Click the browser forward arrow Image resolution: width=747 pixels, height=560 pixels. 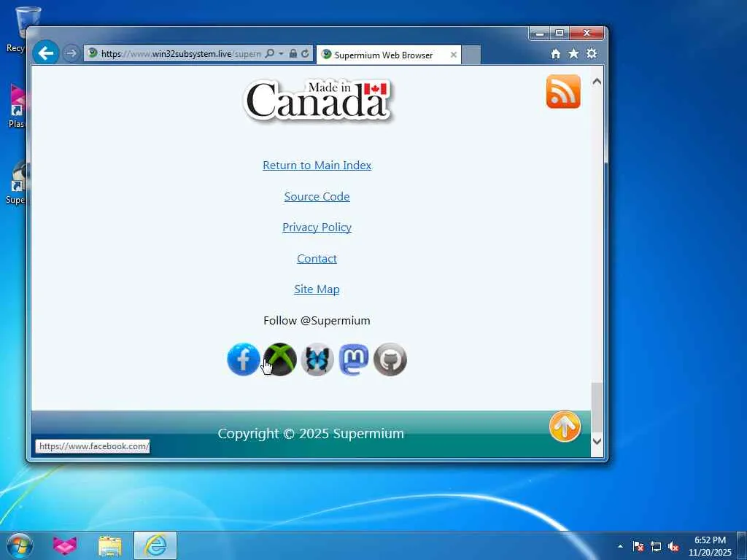pyautogui.click(x=71, y=53)
